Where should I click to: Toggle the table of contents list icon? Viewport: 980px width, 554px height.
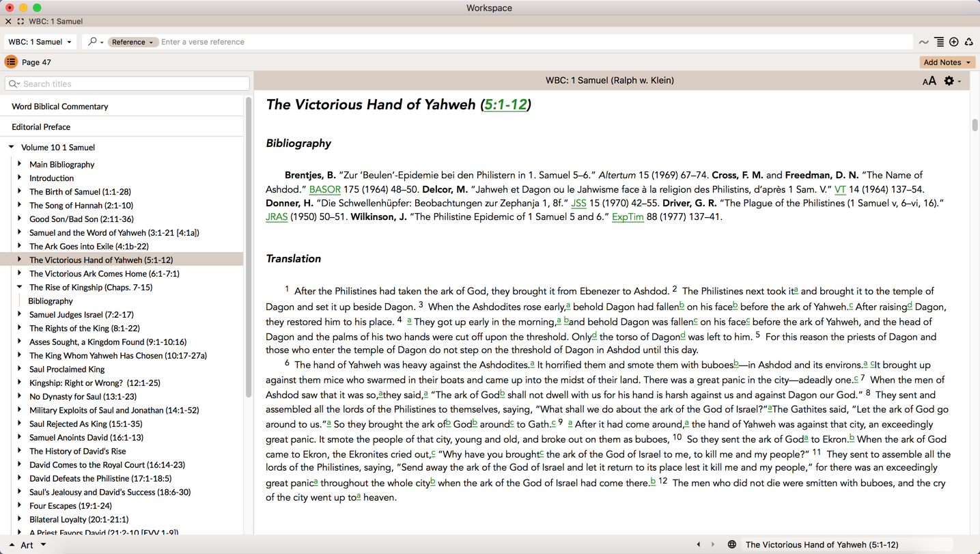click(x=11, y=62)
